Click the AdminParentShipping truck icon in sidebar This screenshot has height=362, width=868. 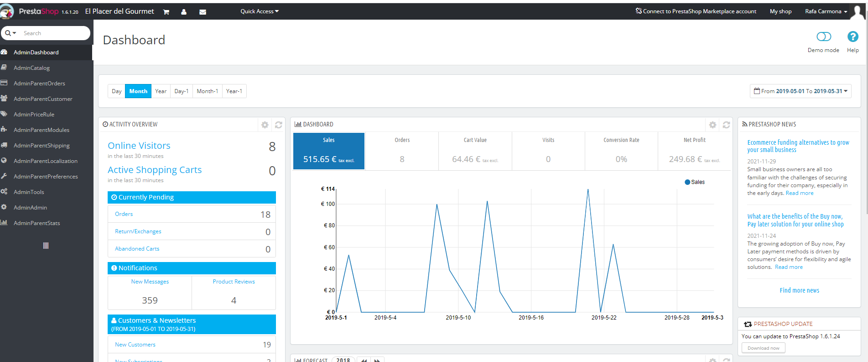(4, 145)
